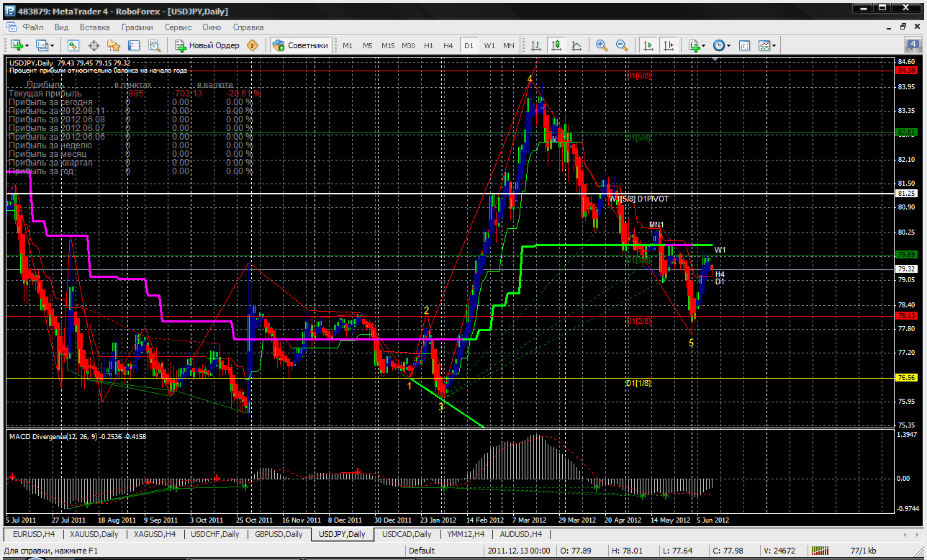The height and width of the screenshot is (560, 927).
Task: Switch to the XAUUSD,Daily chart tab
Action: tap(94, 534)
